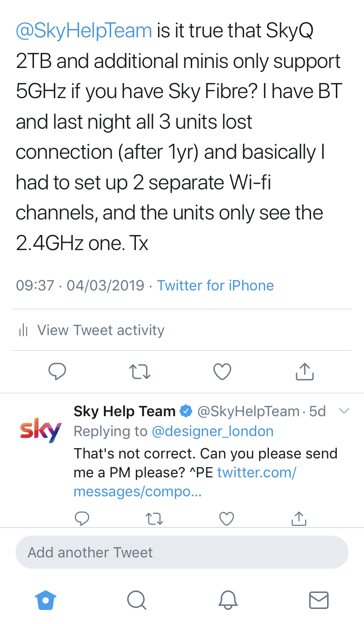Retweet the main tweet
Viewport: 364px width, 624px height.
140,372
